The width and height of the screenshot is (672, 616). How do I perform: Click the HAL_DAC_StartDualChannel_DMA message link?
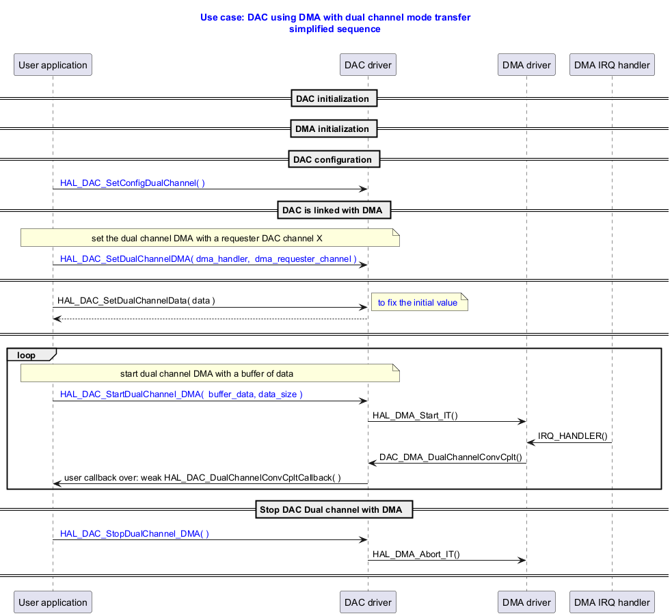(x=181, y=394)
